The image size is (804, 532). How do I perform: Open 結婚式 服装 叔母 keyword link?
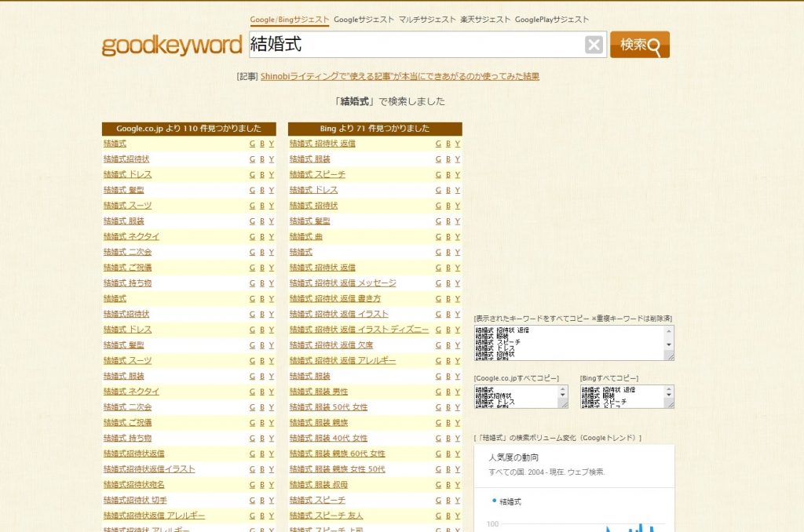pos(319,484)
